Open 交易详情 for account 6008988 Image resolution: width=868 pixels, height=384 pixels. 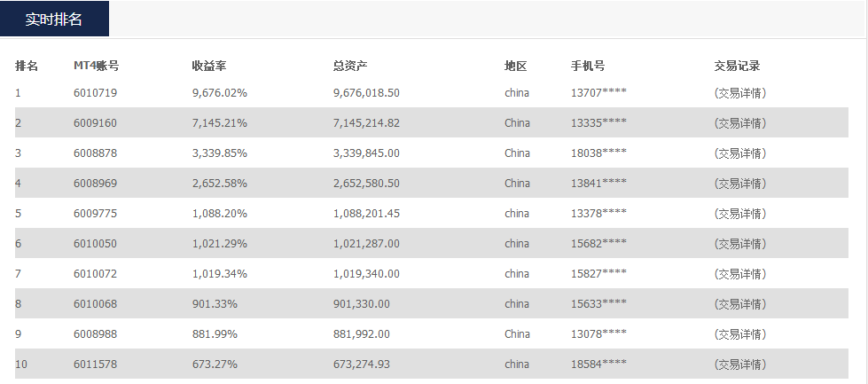pos(739,334)
